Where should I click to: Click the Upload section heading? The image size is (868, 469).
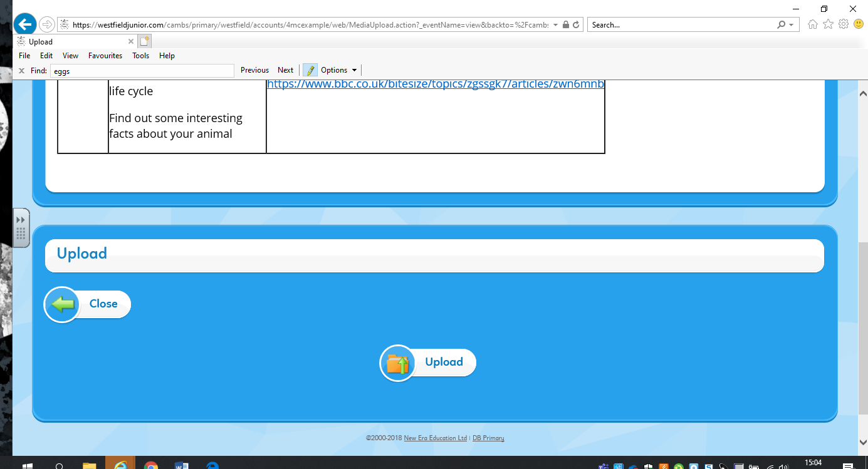tap(82, 254)
